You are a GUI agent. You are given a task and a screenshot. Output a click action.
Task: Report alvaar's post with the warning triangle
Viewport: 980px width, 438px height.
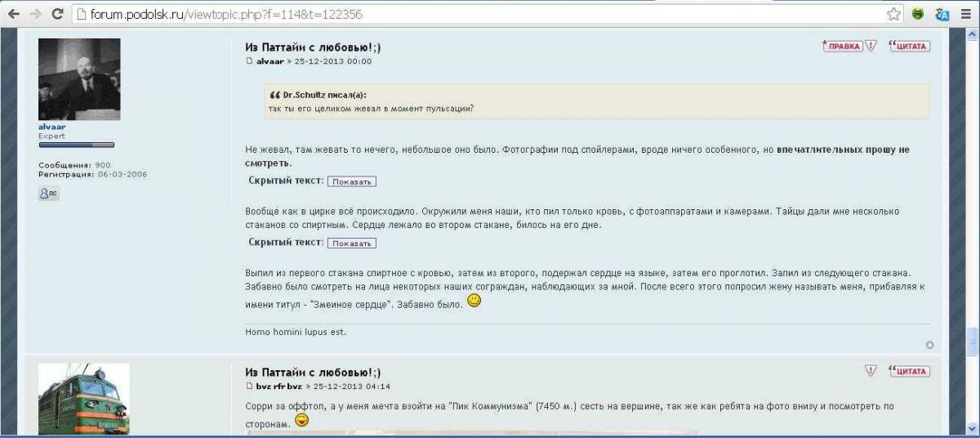click(871, 46)
